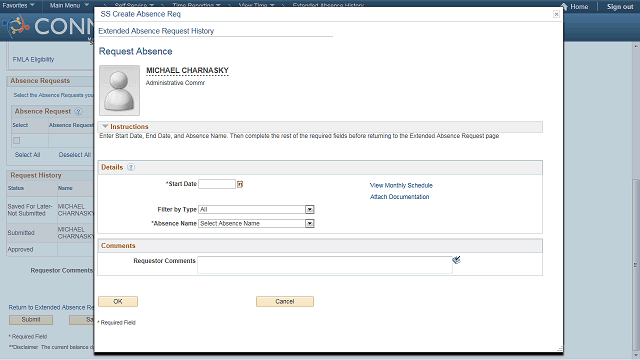The image size is (640, 360).
Task: Close the SS Create Absence Req dialog
Action: [556, 14]
